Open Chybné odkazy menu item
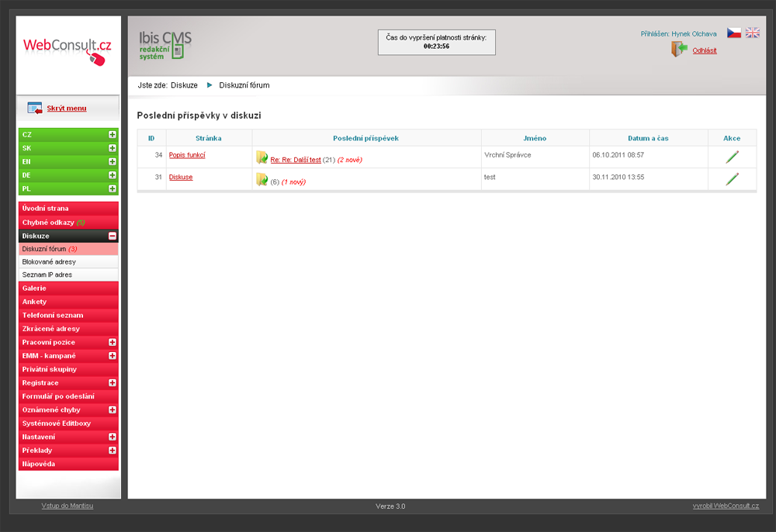Image resolution: width=776 pixels, height=532 pixels. pos(68,223)
